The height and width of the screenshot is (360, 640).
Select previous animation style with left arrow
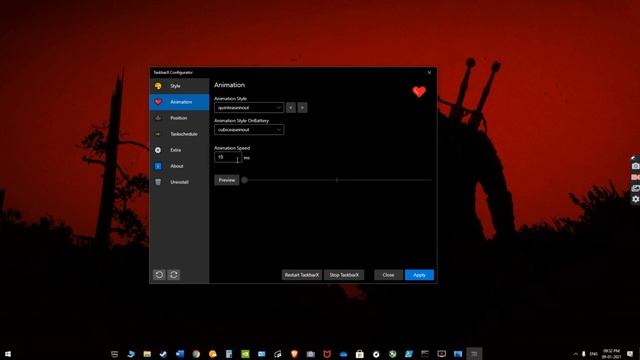pos(291,108)
